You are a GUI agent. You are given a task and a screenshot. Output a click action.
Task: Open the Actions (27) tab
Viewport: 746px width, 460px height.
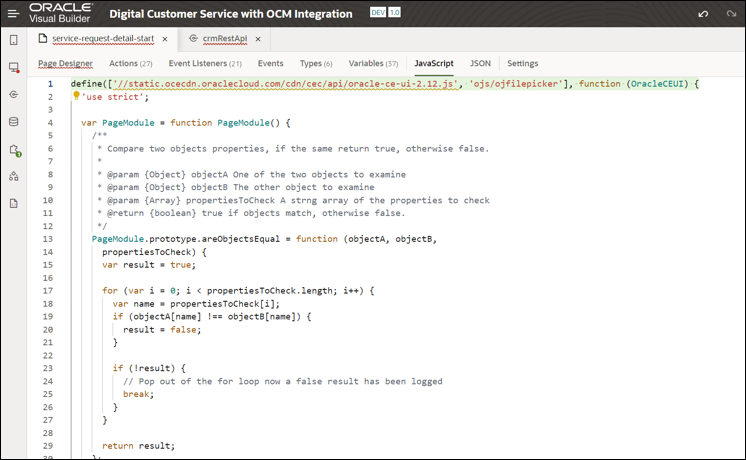click(131, 63)
